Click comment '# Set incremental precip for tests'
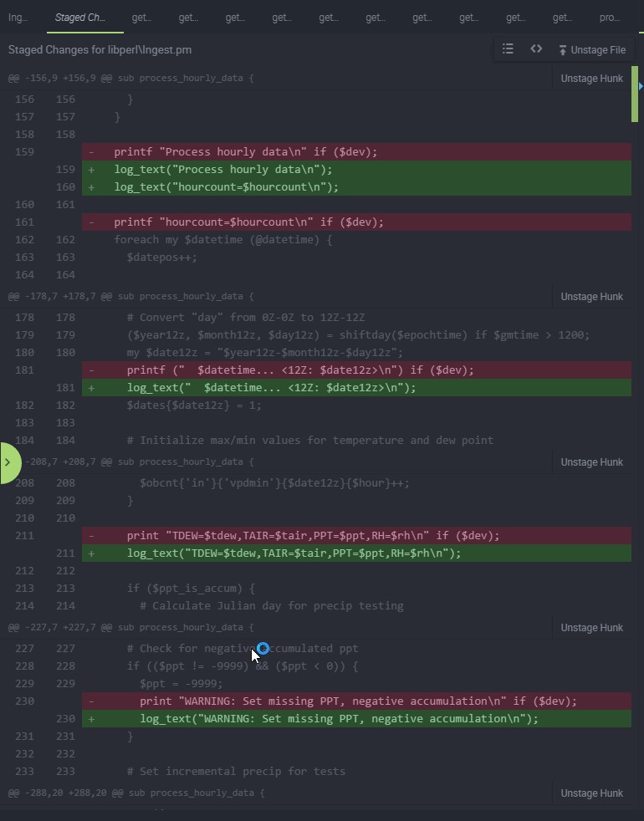The height and width of the screenshot is (821, 644). pyautogui.click(x=236, y=772)
